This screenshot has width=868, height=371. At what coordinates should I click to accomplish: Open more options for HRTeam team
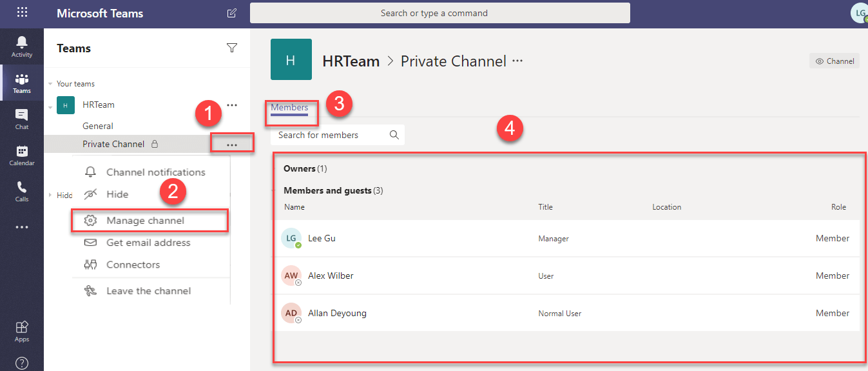point(232,105)
